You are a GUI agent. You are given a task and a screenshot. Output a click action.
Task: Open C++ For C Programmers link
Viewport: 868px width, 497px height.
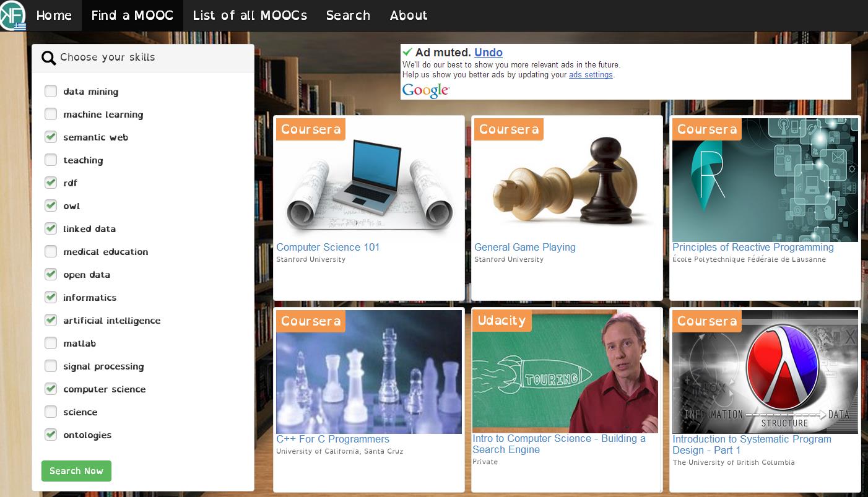[332, 439]
